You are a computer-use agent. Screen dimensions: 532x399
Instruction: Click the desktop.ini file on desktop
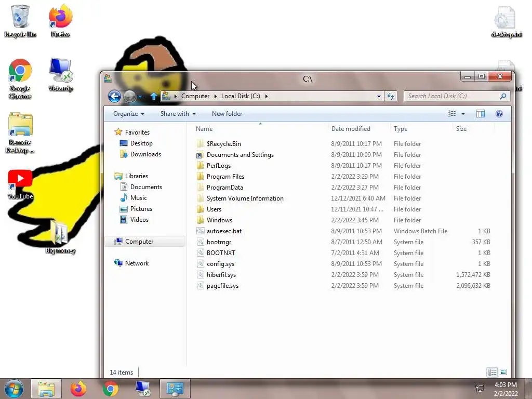[506, 21]
